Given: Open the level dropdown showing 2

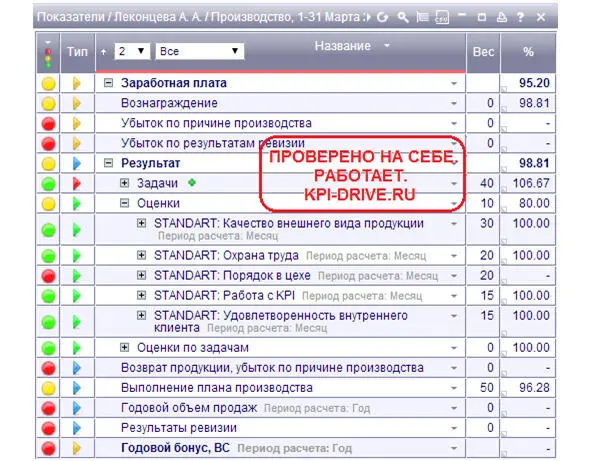Looking at the screenshot, I should tap(132, 51).
